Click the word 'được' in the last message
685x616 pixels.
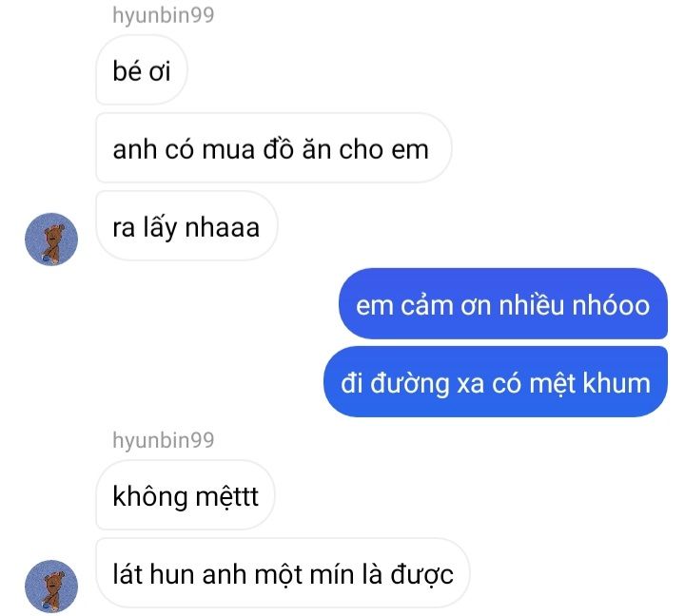point(421,574)
